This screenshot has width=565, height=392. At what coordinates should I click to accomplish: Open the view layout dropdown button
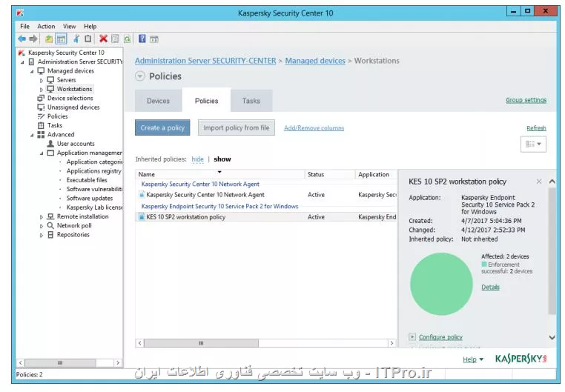533,144
